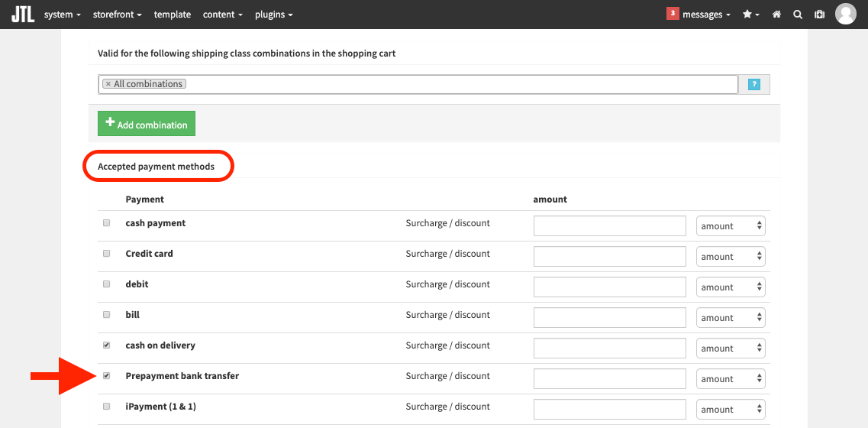
Task: Open amount dropdown for debit row
Action: [731, 287]
